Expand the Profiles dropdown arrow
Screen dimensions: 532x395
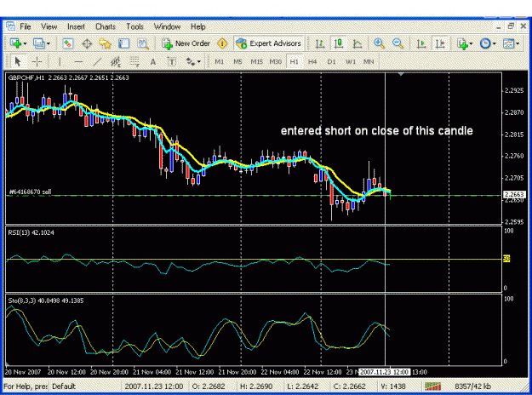tap(49, 43)
